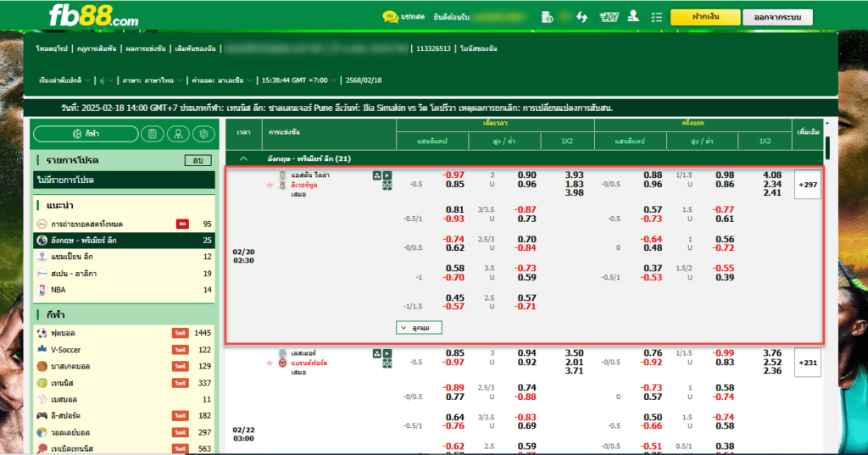
Task: Open the user profile icon in header
Action: pyautogui.click(x=633, y=17)
